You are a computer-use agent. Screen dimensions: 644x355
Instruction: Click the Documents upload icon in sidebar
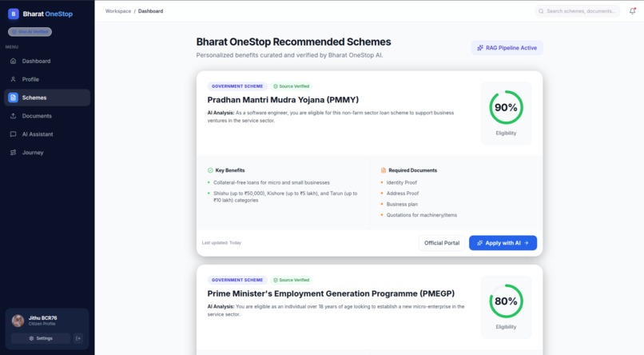click(x=13, y=116)
